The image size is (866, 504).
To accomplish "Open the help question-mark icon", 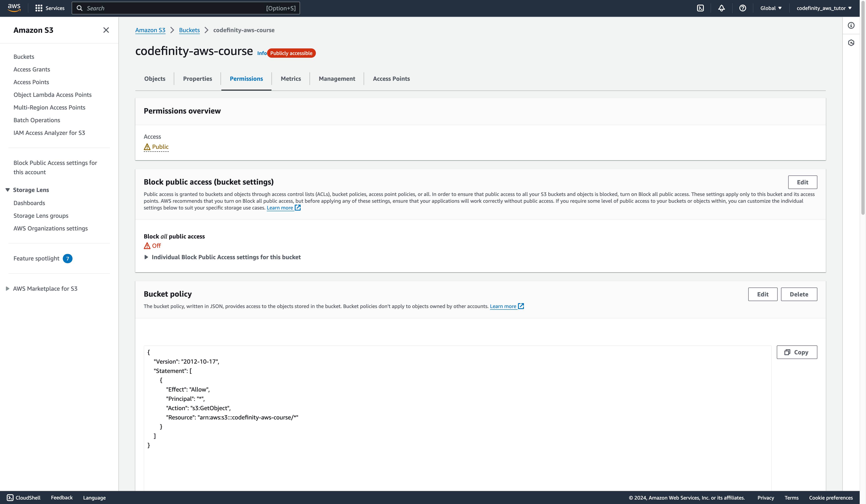I will click(x=742, y=8).
